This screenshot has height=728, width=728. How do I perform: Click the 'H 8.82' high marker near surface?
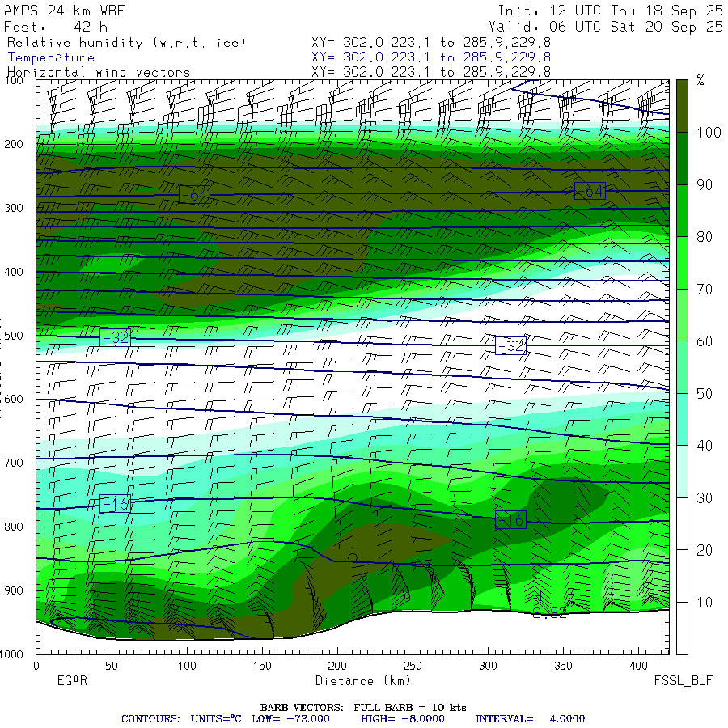tap(549, 605)
